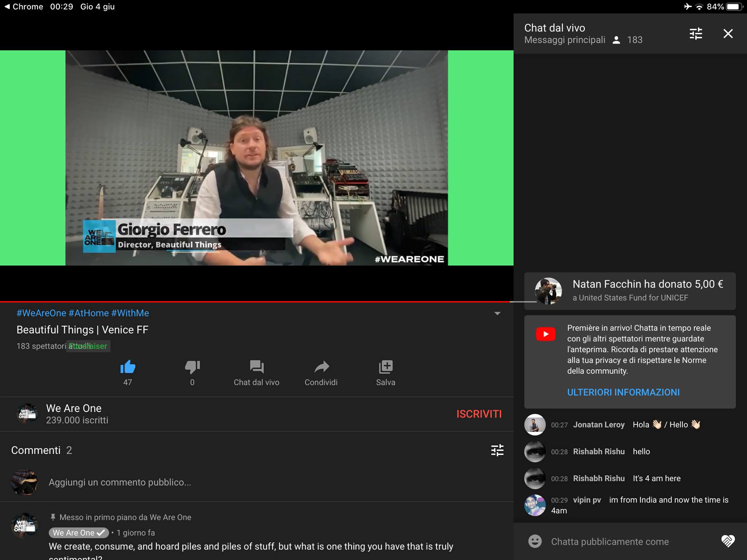Screen dimensions: 747x560
Task: Like the video with thumbs up
Action: click(128, 367)
